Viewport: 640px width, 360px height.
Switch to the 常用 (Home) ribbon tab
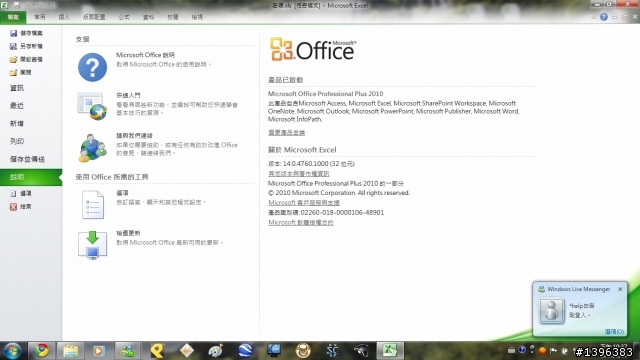(40, 17)
